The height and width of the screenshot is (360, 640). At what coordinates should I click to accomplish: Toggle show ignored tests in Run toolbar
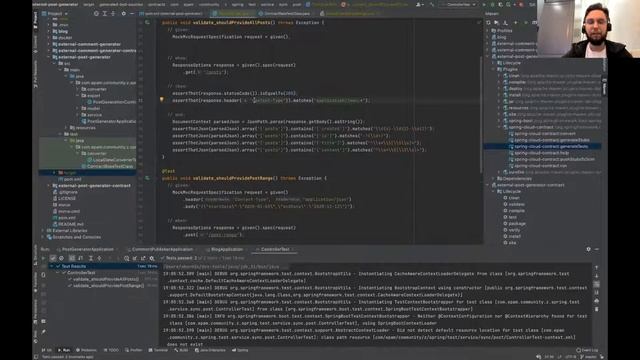[x=62, y=258]
